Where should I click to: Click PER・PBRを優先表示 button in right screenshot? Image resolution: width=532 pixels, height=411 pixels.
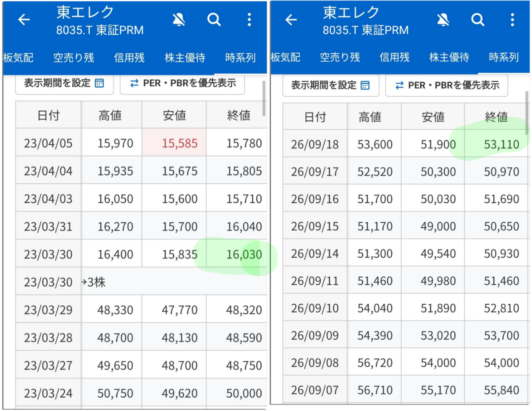446,85
